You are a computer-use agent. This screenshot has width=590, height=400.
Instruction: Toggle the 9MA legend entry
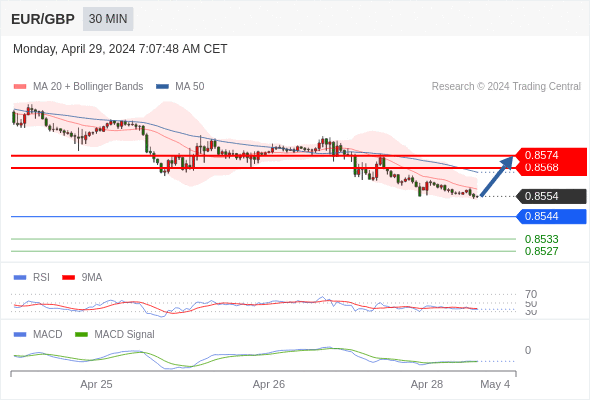(x=82, y=277)
